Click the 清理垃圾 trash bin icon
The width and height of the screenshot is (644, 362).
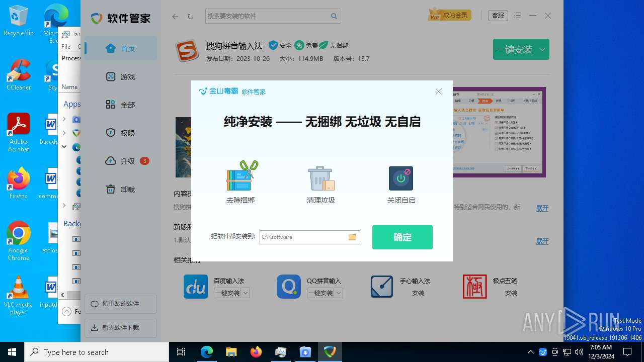click(321, 178)
